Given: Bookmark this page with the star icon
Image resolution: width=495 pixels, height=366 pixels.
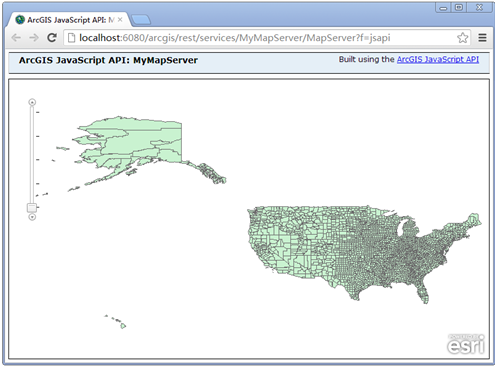Looking at the screenshot, I should (462, 38).
